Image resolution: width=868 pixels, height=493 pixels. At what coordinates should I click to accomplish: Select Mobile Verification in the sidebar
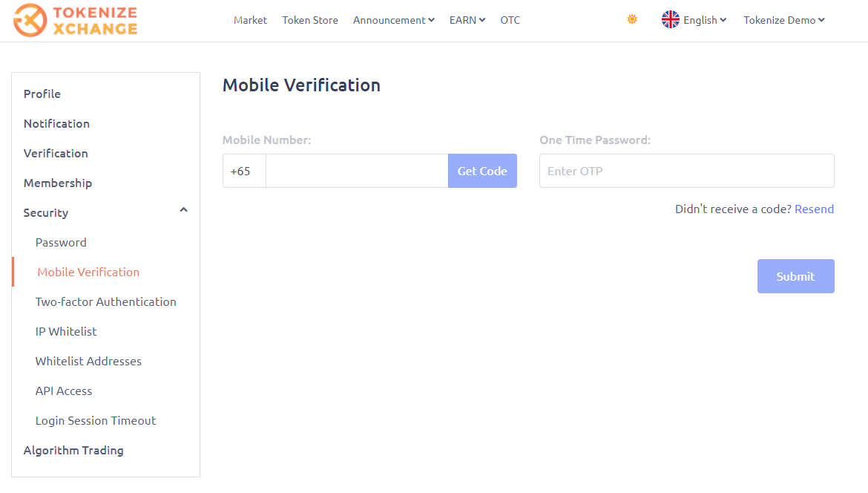(88, 272)
